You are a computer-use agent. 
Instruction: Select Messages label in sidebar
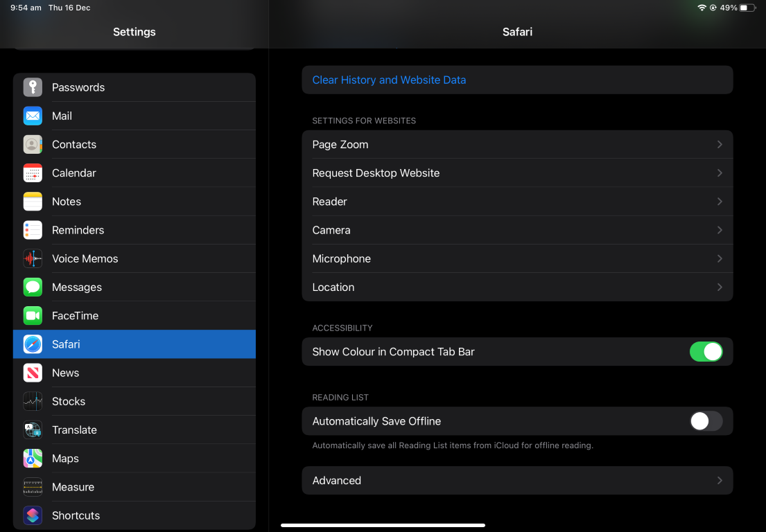(x=77, y=287)
